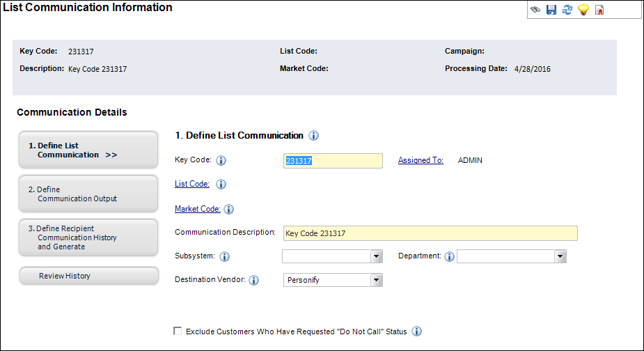The image size is (644, 351).
Task: Open the Market Code link
Action: (x=198, y=209)
